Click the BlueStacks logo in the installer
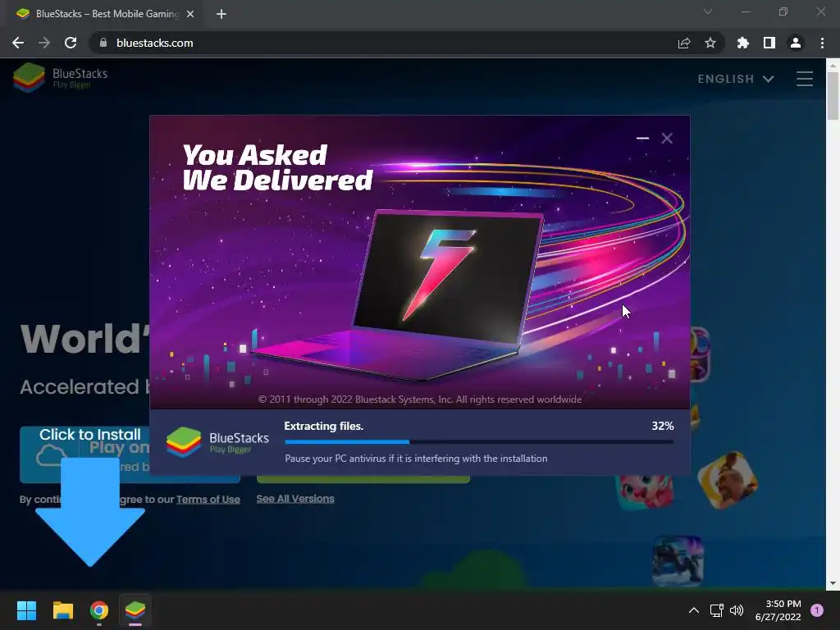840x630 pixels. 217,442
